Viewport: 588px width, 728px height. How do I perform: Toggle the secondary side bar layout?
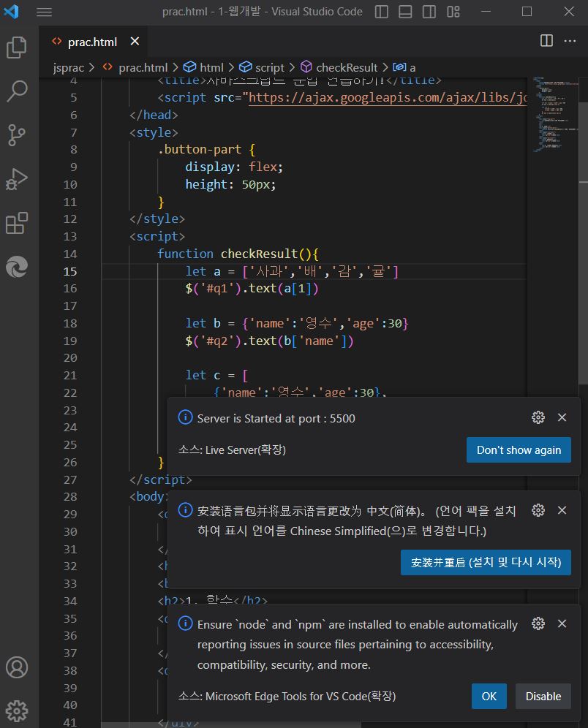(429, 12)
